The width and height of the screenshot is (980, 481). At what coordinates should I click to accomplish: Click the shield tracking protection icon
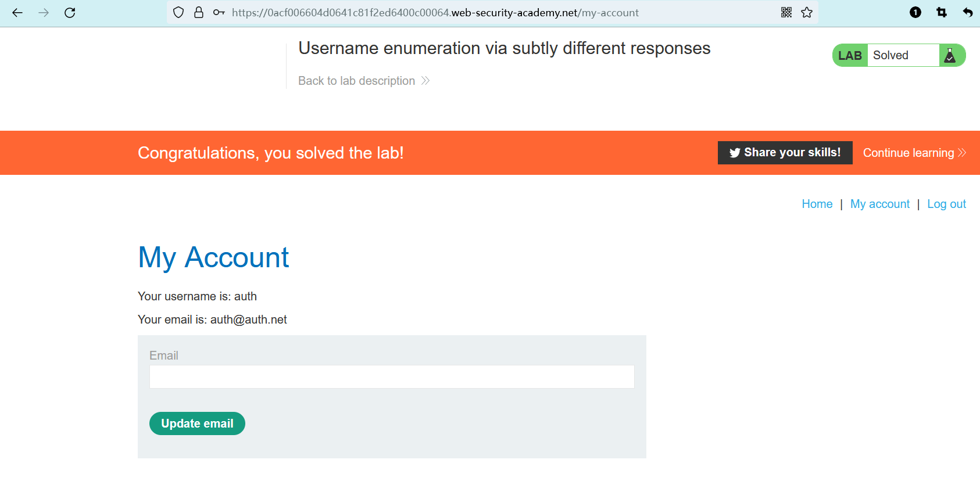click(x=178, y=13)
